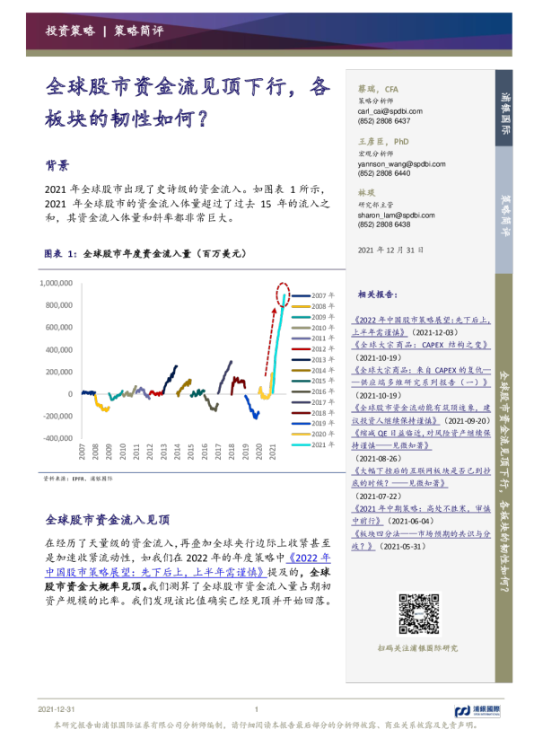Click the inline 2022年中国股市策略展望 hyperlink in body text
Viewport: 534px width, 756px height.
[x=188, y=565]
